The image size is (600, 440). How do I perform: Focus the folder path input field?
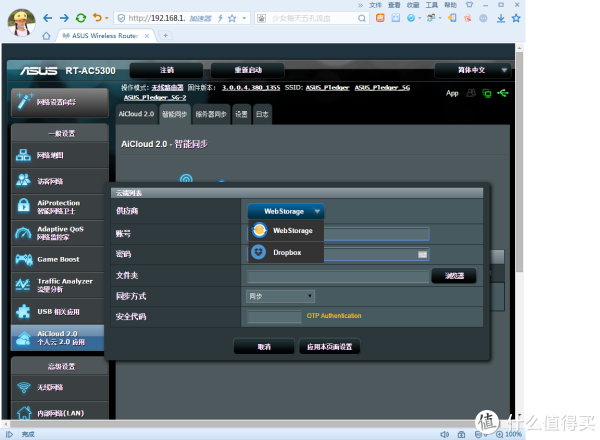point(338,276)
